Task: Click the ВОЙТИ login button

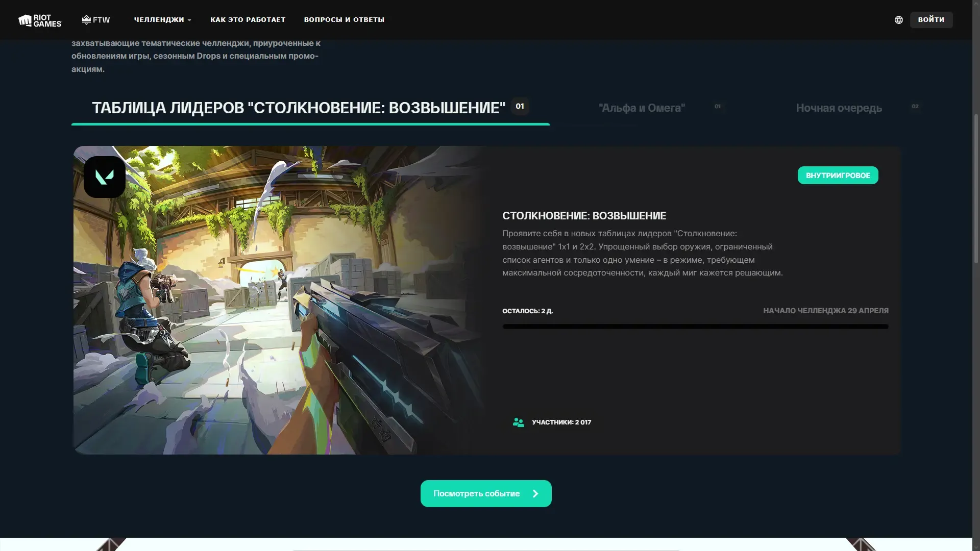Action: 931,20
